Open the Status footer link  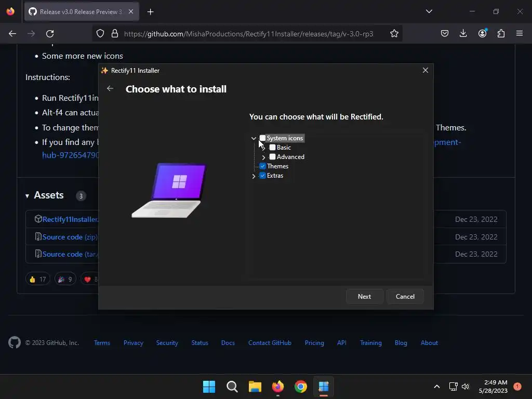pos(200,343)
